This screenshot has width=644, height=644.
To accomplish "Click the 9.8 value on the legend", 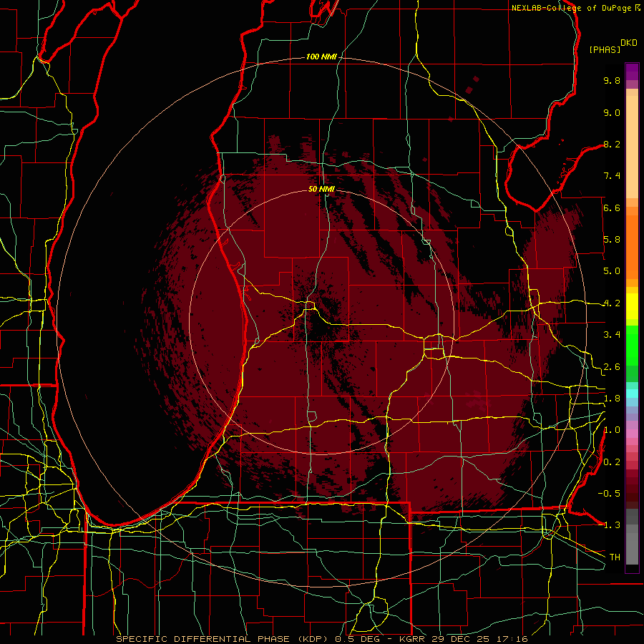I will pyautogui.click(x=612, y=80).
